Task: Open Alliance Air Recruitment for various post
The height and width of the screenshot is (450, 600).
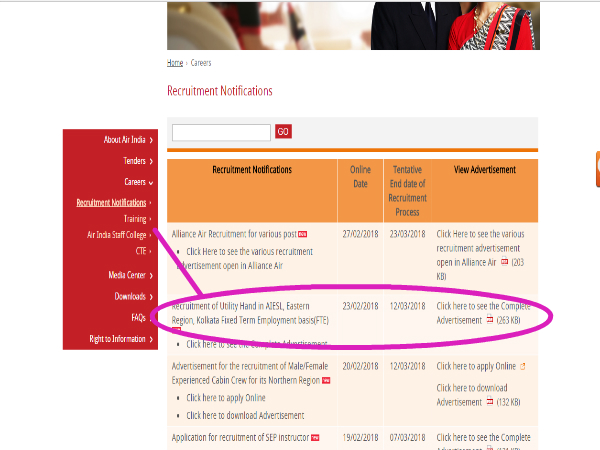Action: pyautogui.click(x=234, y=234)
